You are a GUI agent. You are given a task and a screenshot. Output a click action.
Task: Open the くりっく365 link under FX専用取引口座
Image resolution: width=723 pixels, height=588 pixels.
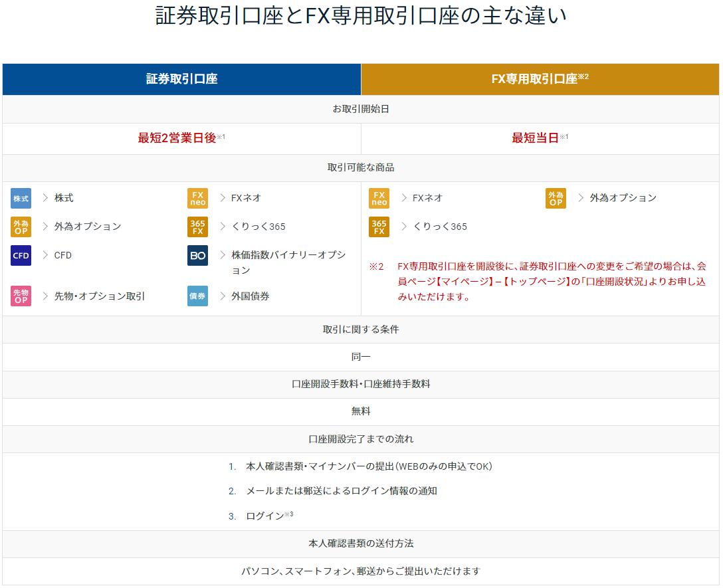440,227
